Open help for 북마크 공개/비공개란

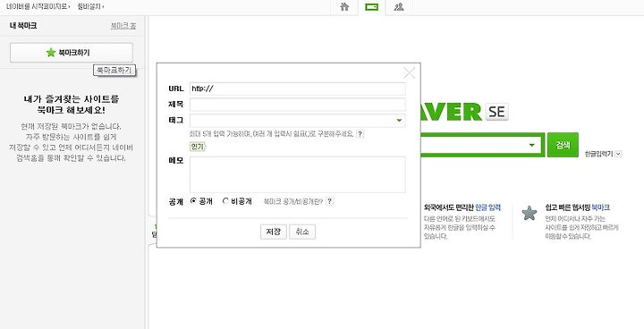point(329,201)
